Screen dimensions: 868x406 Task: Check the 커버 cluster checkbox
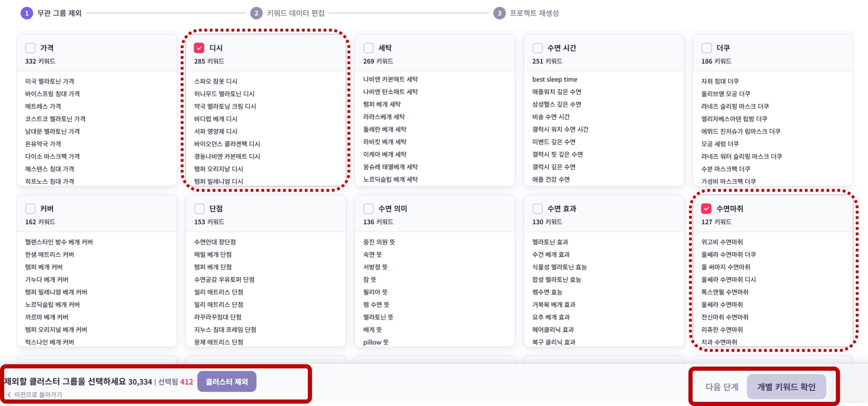pos(31,209)
